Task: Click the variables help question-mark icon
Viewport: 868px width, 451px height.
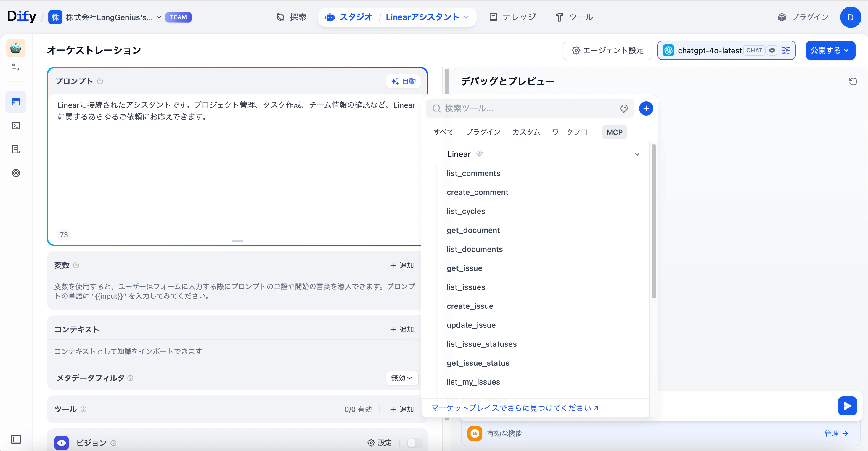Action: click(76, 265)
